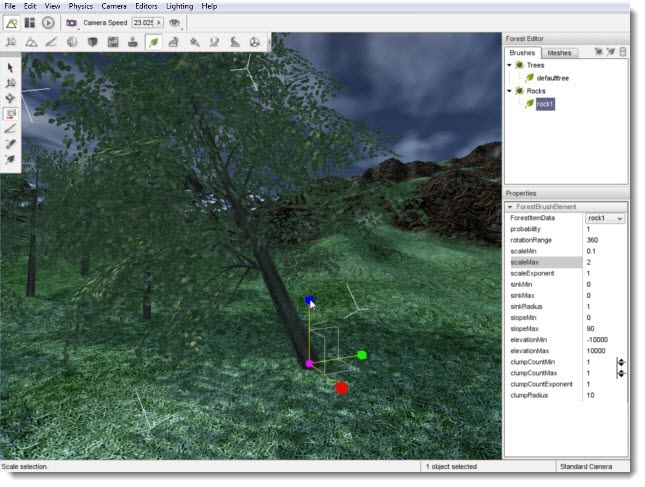Collapse the Trees brush group
This screenshot has width=645, height=487.
[510, 65]
